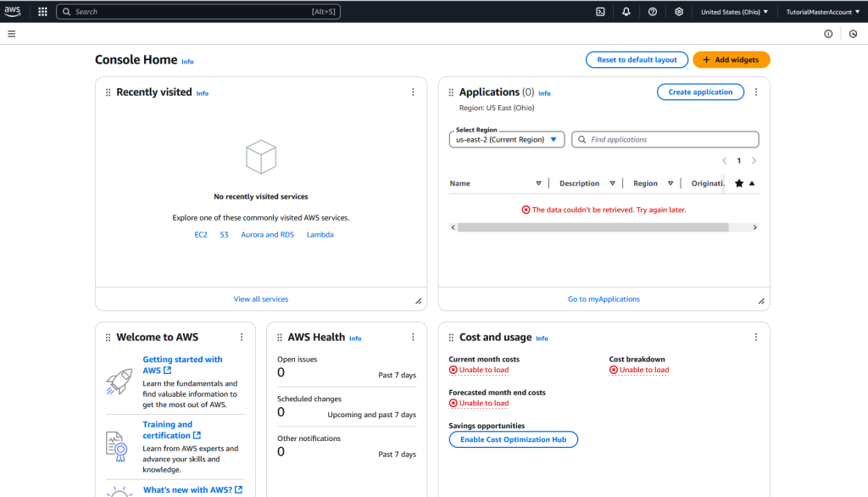868x497 pixels.
Task: Click the top Search field
Action: (x=198, y=12)
